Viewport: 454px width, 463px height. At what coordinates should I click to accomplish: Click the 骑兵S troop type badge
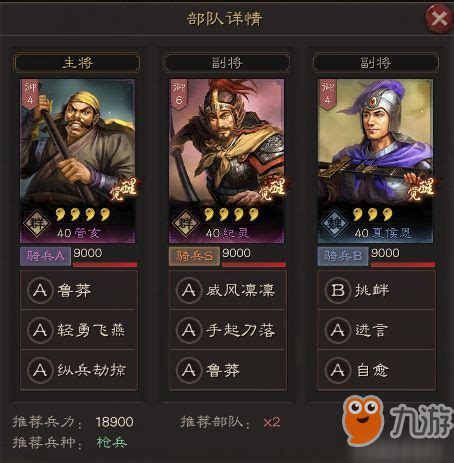point(194,256)
